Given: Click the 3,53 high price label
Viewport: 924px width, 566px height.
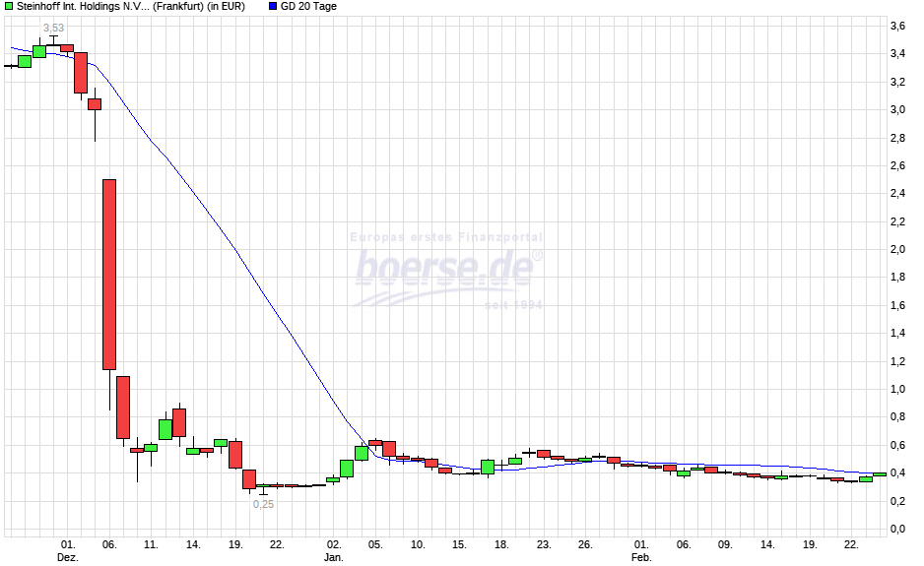Looking at the screenshot, I should (52, 29).
